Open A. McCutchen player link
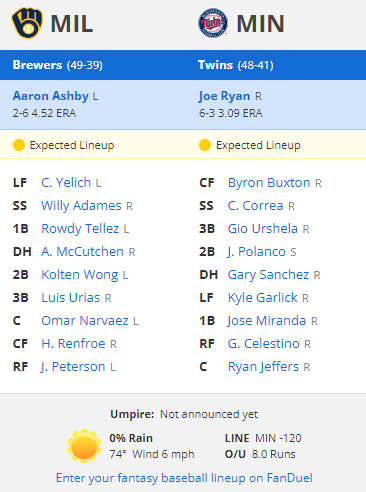This screenshot has height=492, width=366. (x=82, y=252)
